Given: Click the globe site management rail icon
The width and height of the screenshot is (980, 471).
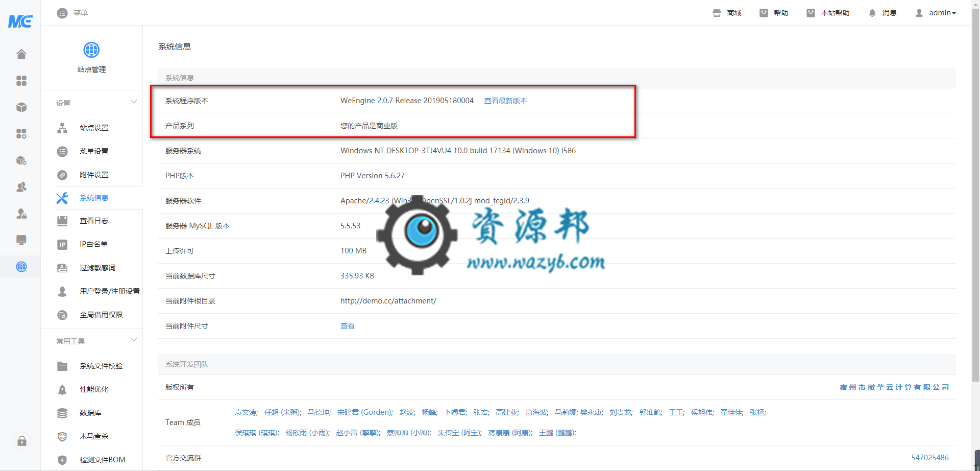Looking at the screenshot, I should coord(21,267).
